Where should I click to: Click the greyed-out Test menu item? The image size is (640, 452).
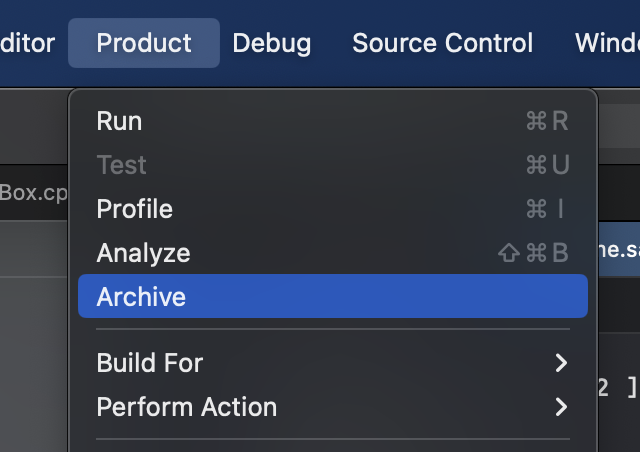click(121, 165)
